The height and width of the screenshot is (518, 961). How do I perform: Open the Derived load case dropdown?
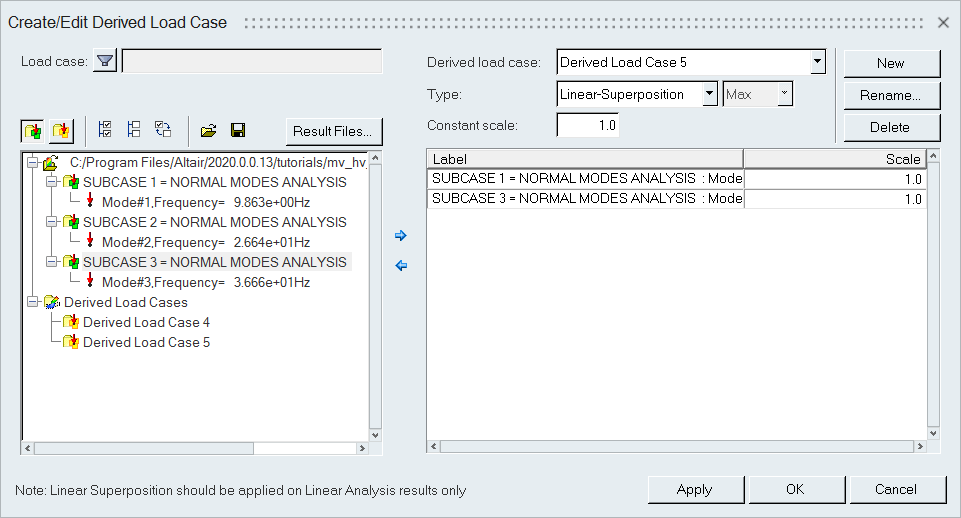[818, 62]
